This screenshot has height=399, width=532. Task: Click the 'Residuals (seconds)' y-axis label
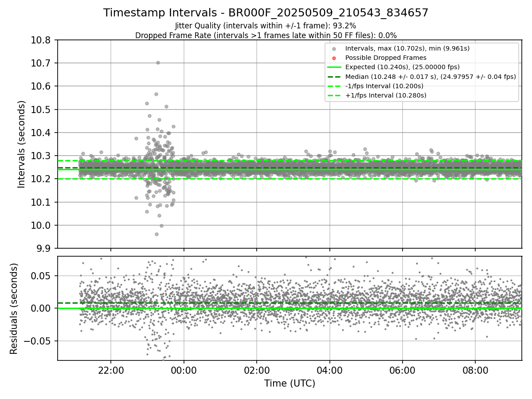pos(14,309)
